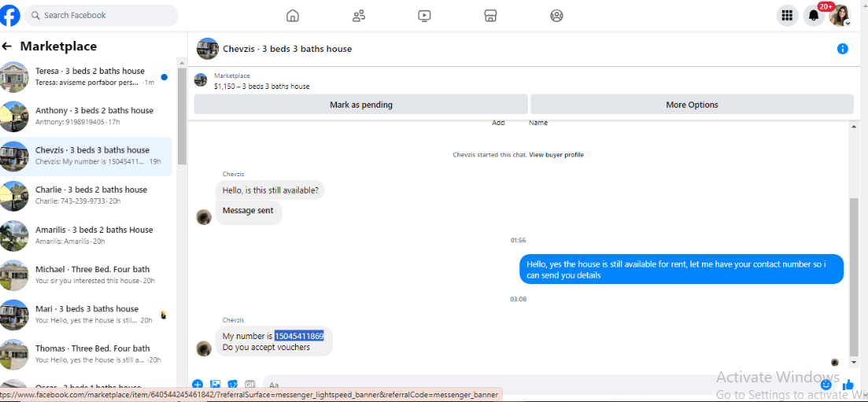Open the plus more actions icon
868x402 pixels.
click(x=198, y=384)
